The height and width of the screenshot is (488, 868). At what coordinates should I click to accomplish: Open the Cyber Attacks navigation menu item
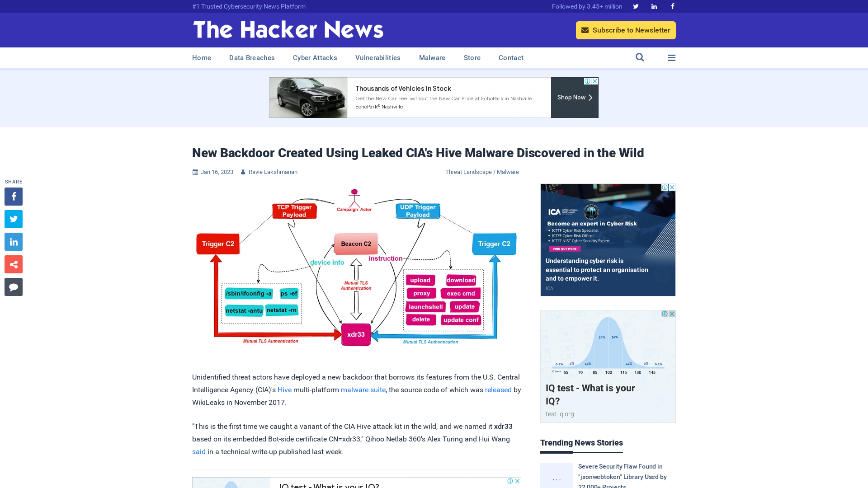pos(315,58)
